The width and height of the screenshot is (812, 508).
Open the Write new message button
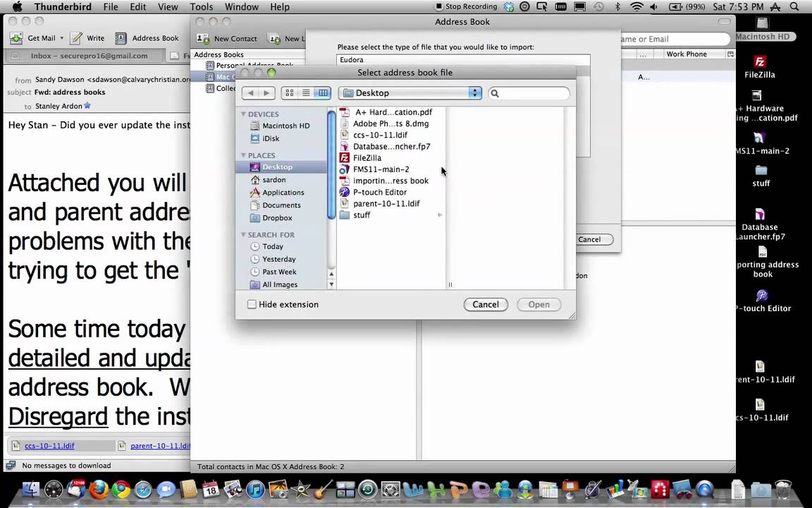pyautogui.click(x=87, y=38)
